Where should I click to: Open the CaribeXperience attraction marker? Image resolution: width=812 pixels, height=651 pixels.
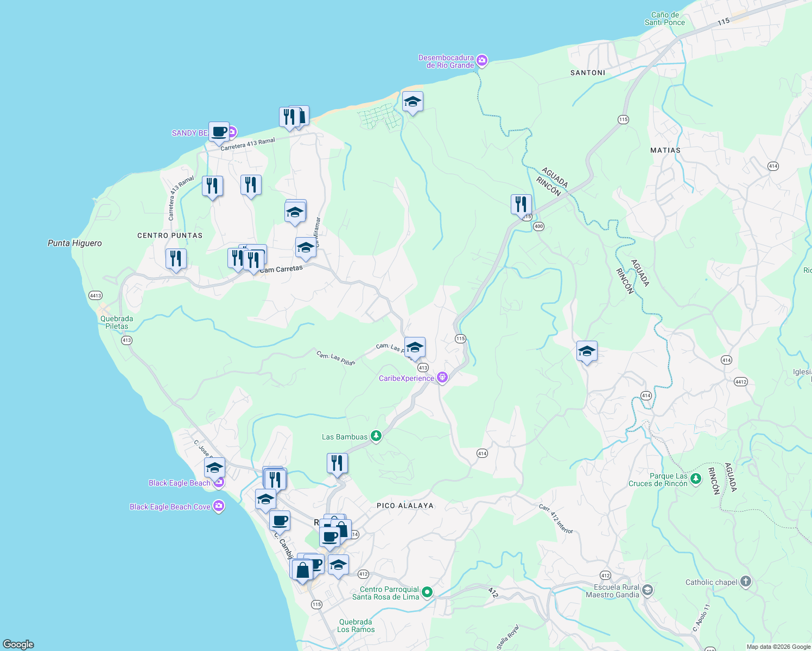point(442,376)
